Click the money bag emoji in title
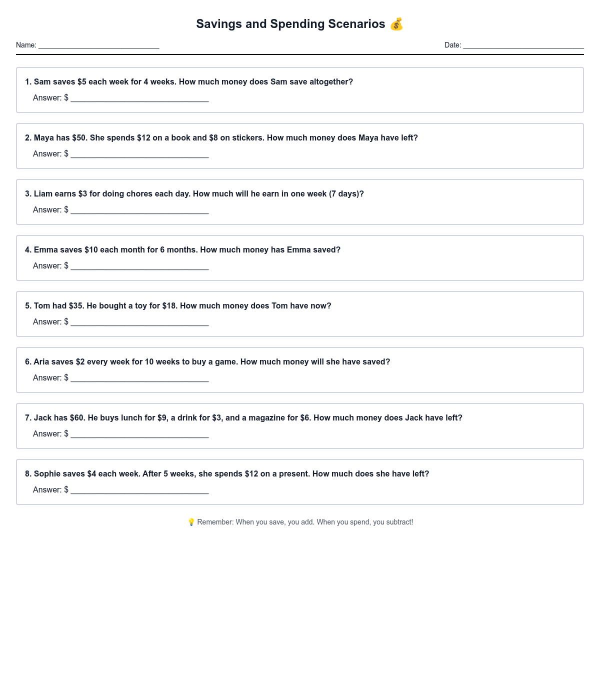This screenshot has height=700, width=600. click(396, 24)
